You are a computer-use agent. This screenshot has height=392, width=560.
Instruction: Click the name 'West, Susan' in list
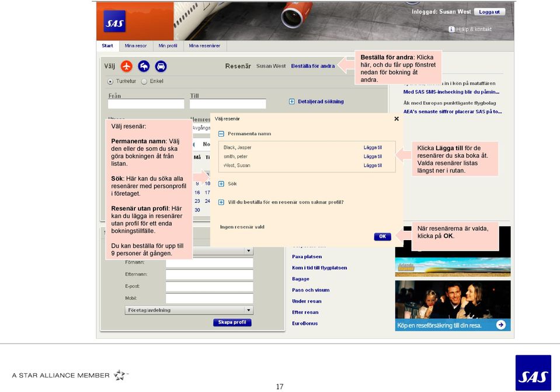coord(236,165)
